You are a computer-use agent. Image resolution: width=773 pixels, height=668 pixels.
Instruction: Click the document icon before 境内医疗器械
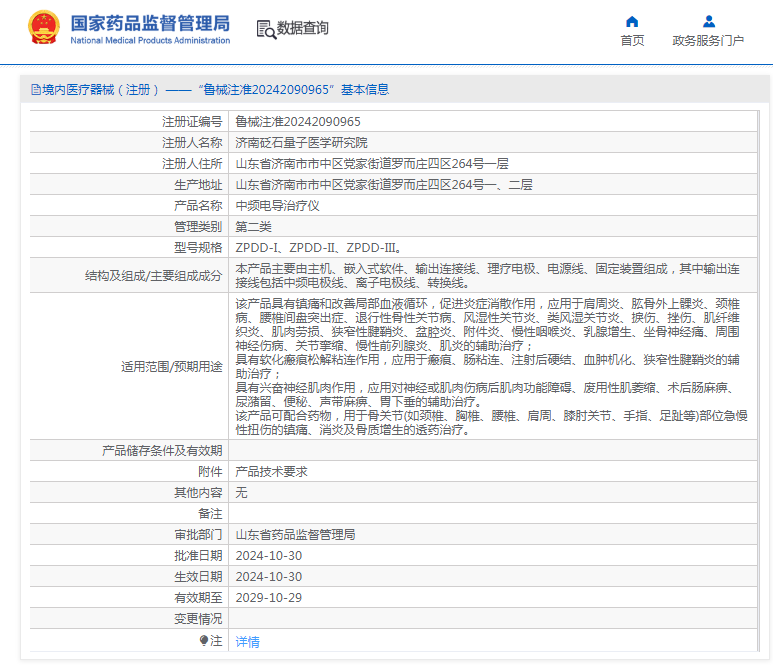pyautogui.click(x=36, y=90)
